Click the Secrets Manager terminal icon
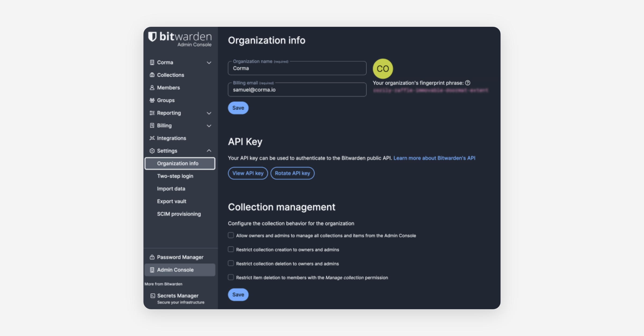Viewport: 644px width, 336px height. (x=153, y=296)
